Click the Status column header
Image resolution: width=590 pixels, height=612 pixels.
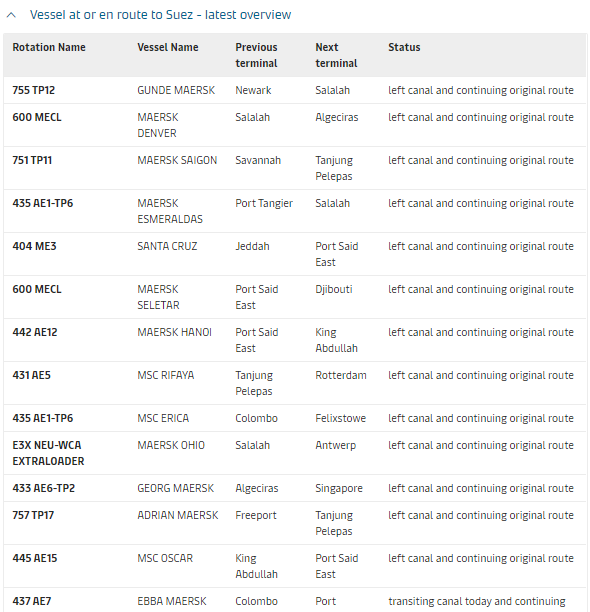(404, 47)
